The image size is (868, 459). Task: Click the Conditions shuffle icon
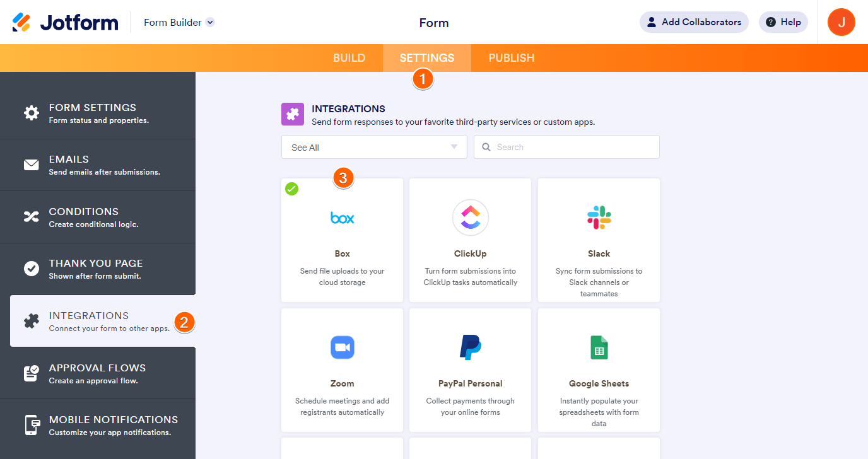(31, 217)
